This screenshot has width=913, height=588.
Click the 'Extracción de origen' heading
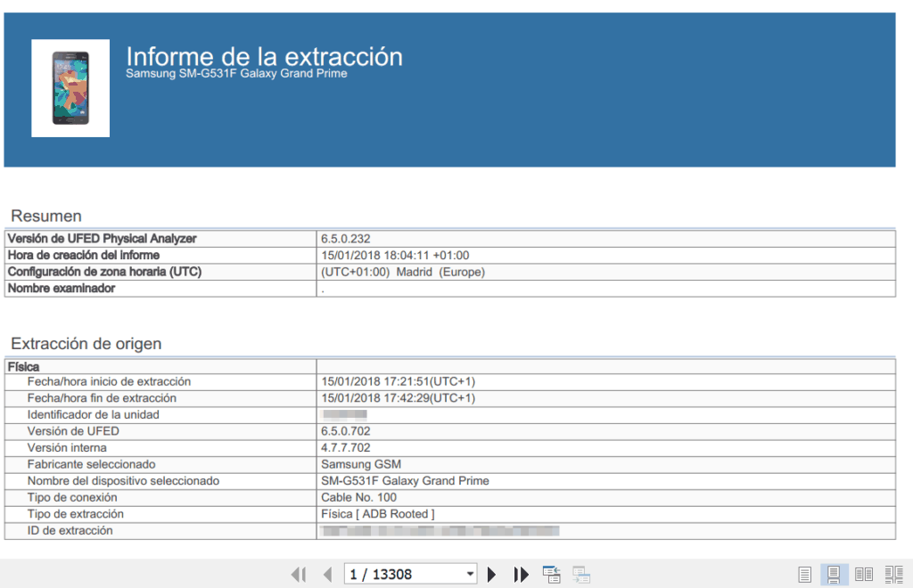(86, 344)
